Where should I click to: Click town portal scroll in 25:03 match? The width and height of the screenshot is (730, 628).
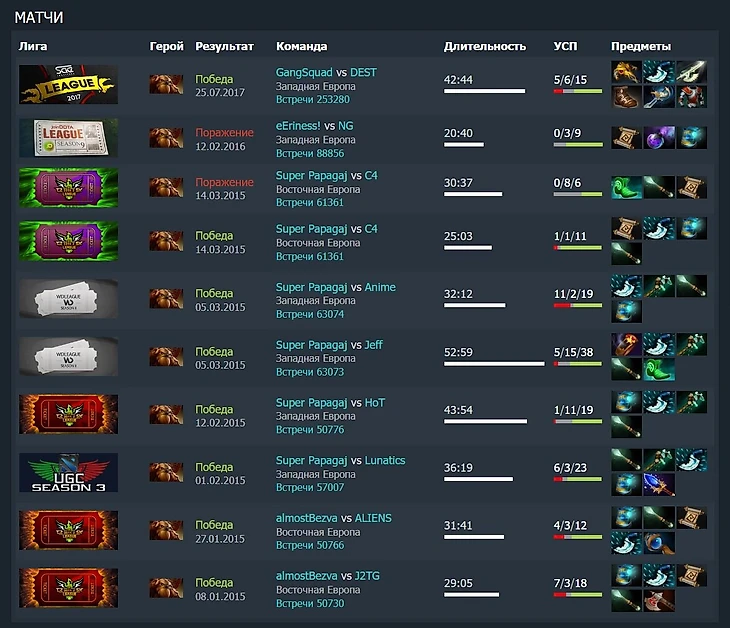tap(626, 228)
